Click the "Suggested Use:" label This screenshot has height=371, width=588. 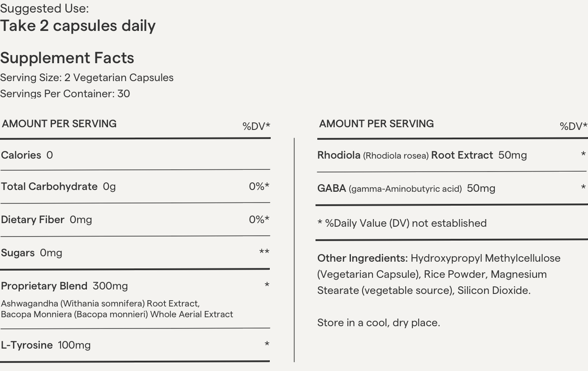click(x=44, y=9)
